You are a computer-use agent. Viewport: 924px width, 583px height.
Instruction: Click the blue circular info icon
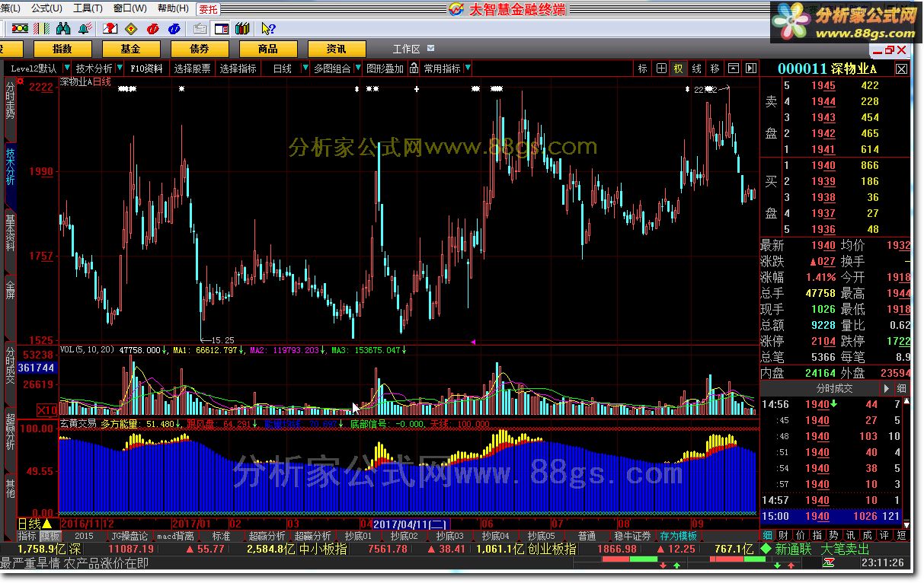tap(174, 29)
